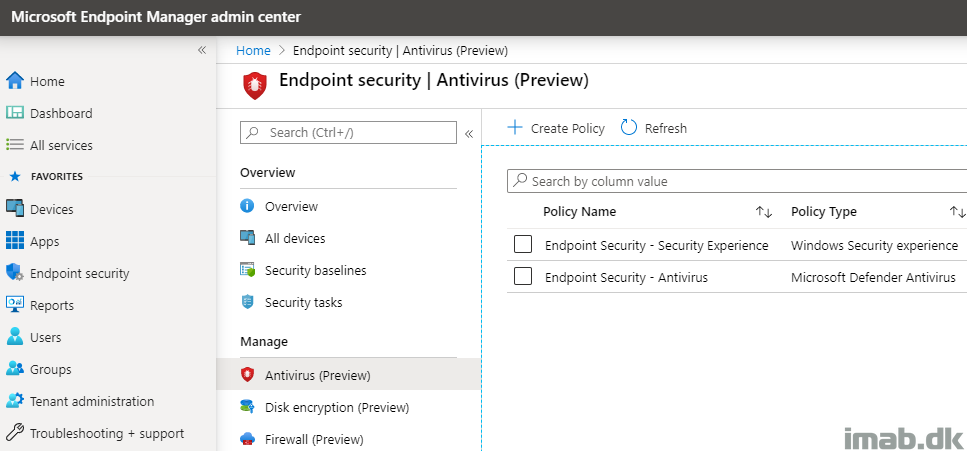
Task: Click the Antivirus (Preview) red shield icon
Action: coord(247,374)
